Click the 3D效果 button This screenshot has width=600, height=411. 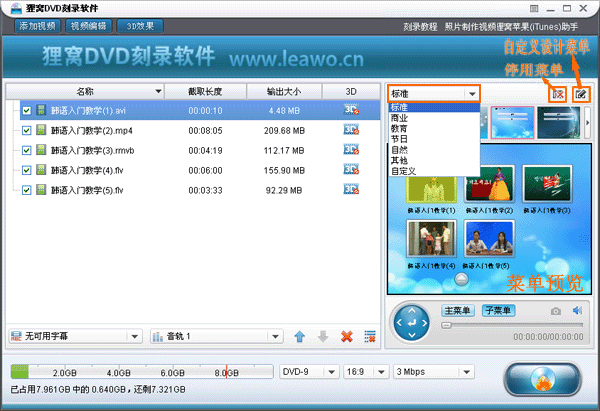coord(140,26)
